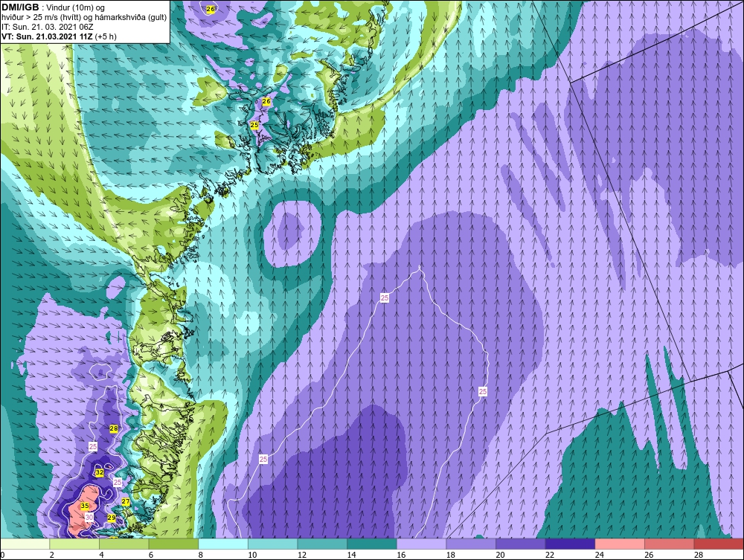Click the '10' tick label on the legend scale
This screenshot has height=560, width=744.
(x=252, y=555)
